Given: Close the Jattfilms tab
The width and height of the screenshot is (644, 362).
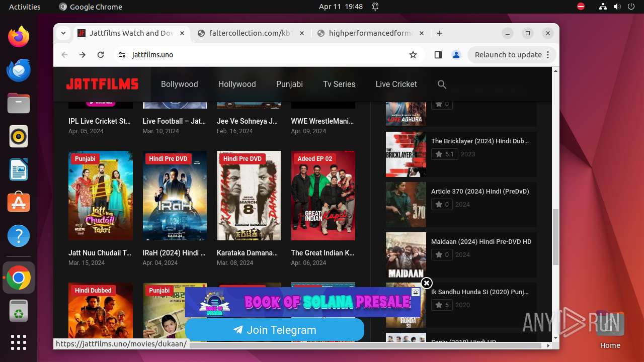Looking at the screenshot, I should point(182,33).
